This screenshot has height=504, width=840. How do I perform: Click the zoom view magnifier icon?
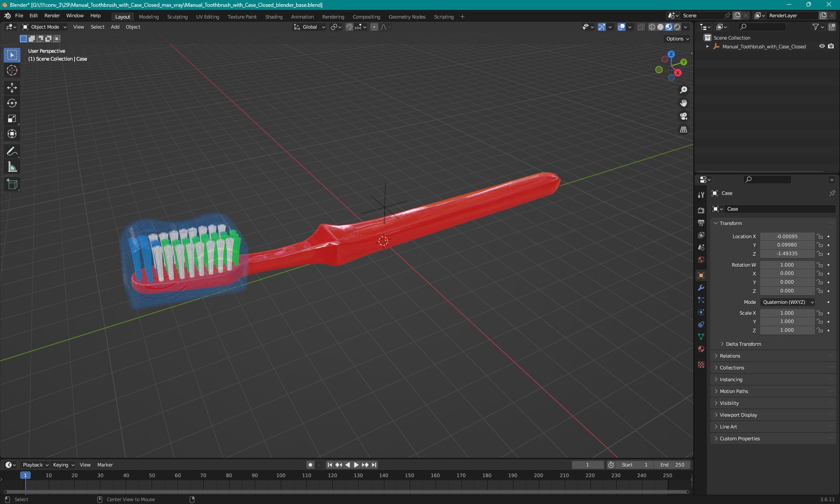click(684, 90)
